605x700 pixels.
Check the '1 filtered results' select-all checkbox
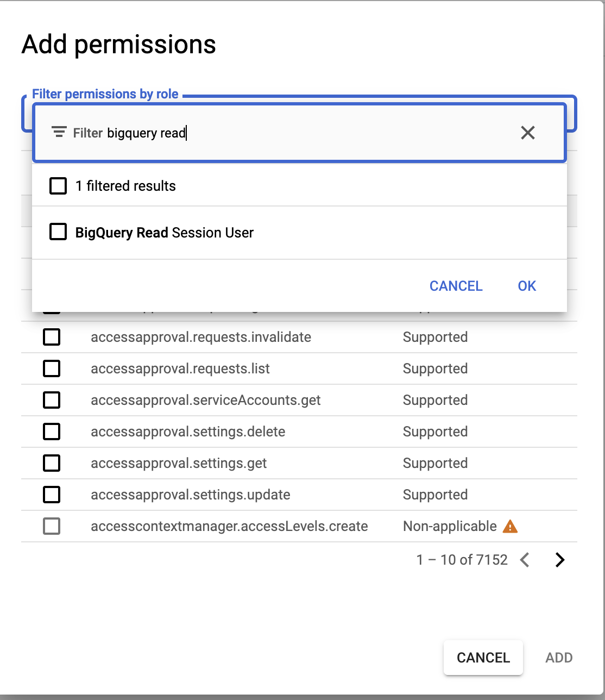click(x=58, y=186)
